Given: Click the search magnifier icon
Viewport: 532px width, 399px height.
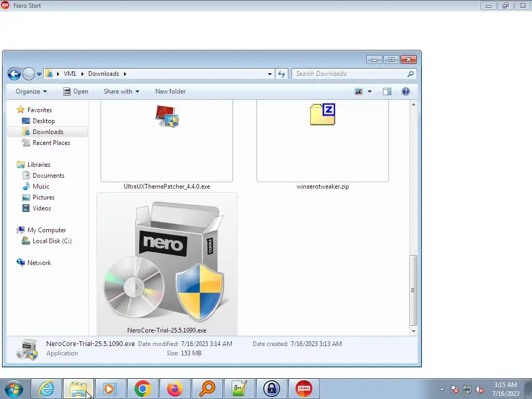Looking at the screenshot, I should pyautogui.click(x=410, y=74).
